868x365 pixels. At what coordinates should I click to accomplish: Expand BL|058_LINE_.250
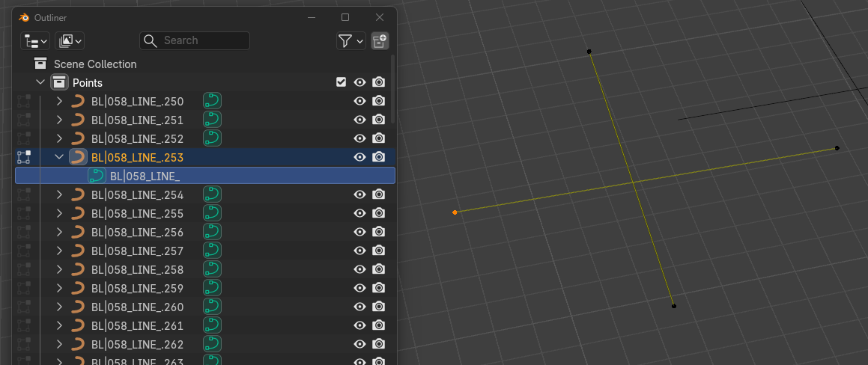[x=59, y=101]
